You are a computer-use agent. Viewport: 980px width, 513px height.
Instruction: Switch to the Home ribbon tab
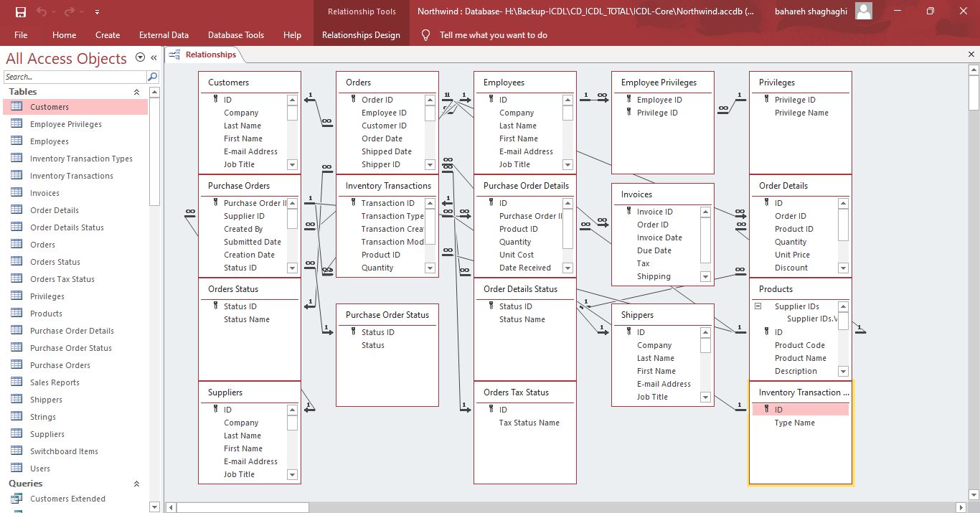[x=64, y=34]
